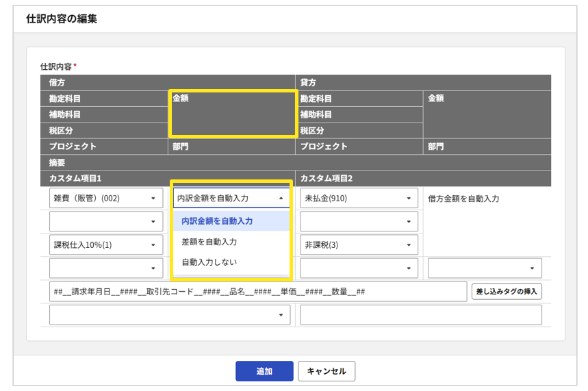Expand the empty debit project dropdown
This screenshot has width=588, height=391.
[x=106, y=268]
